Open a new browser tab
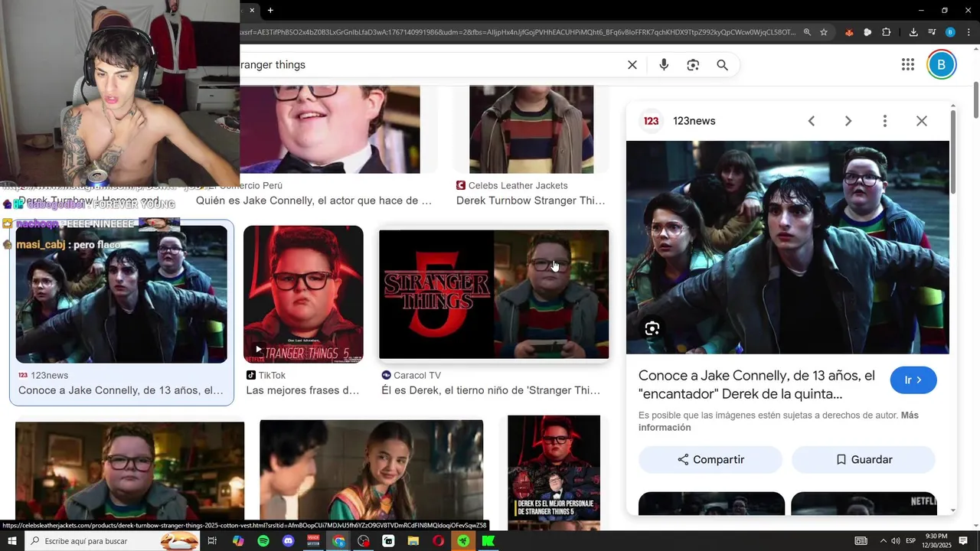 [x=270, y=10]
